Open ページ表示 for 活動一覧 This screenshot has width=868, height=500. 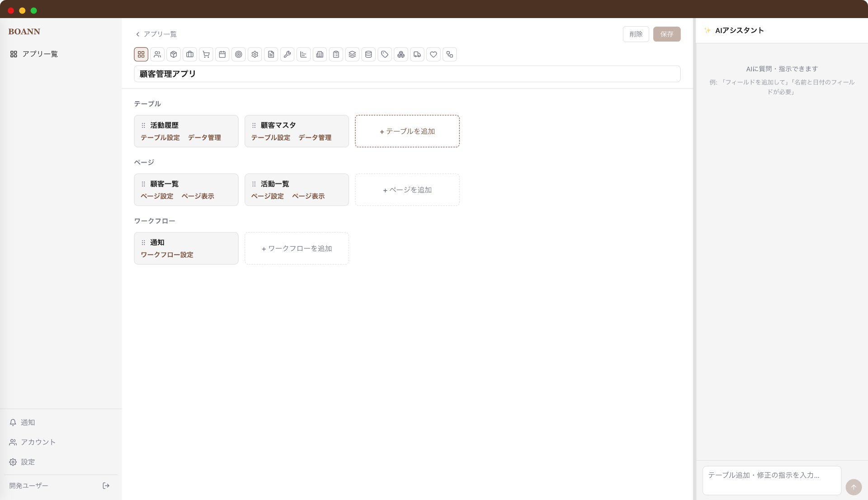point(308,196)
